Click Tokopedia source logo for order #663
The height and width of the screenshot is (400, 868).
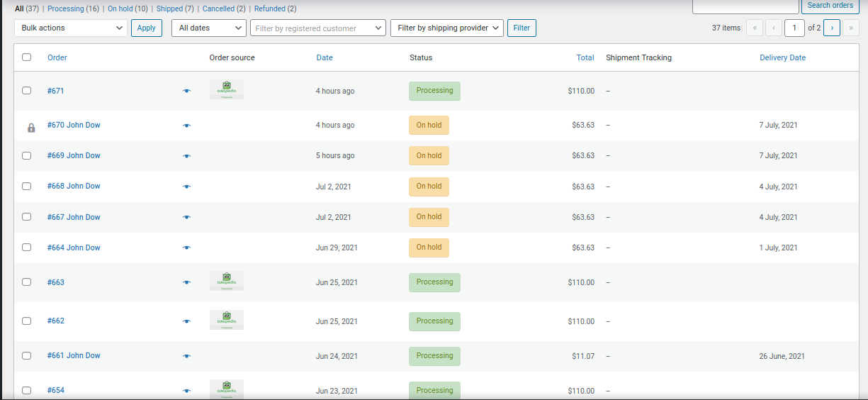(227, 281)
